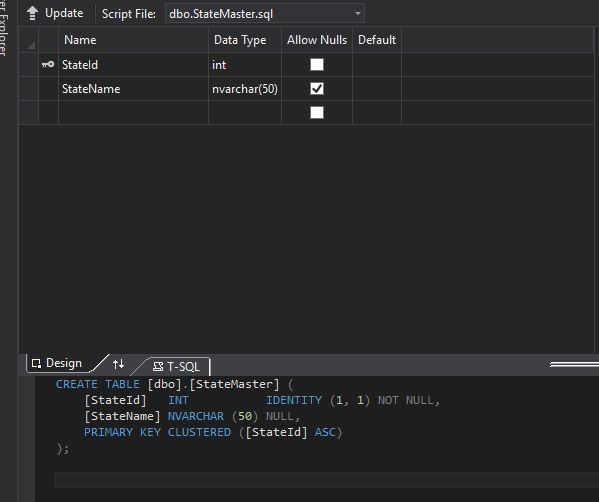Toggle Allow Nulls for StateId
The image size is (599, 502).
[x=317, y=65]
